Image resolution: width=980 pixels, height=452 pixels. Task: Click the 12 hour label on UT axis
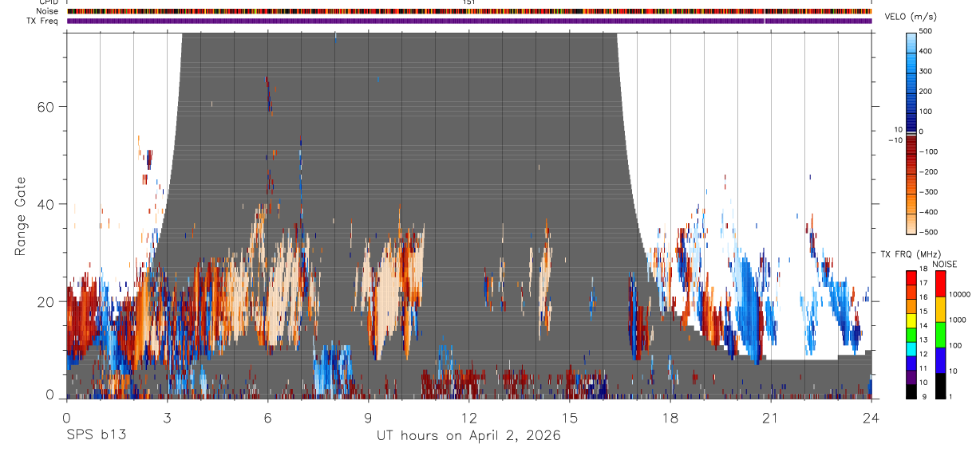[468, 416]
